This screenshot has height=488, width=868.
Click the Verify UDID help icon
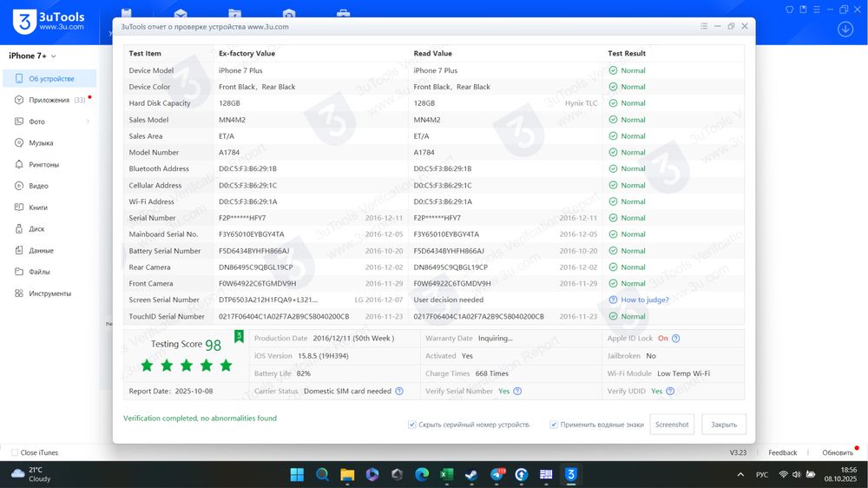pos(670,391)
